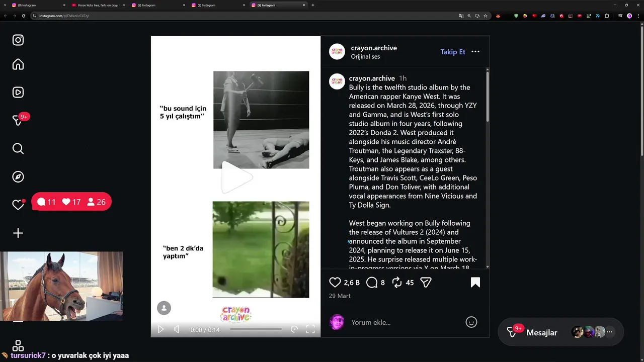Viewport: 644px width, 362px height.
Task: Open the Reels section
Action: pyautogui.click(x=18, y=93)
